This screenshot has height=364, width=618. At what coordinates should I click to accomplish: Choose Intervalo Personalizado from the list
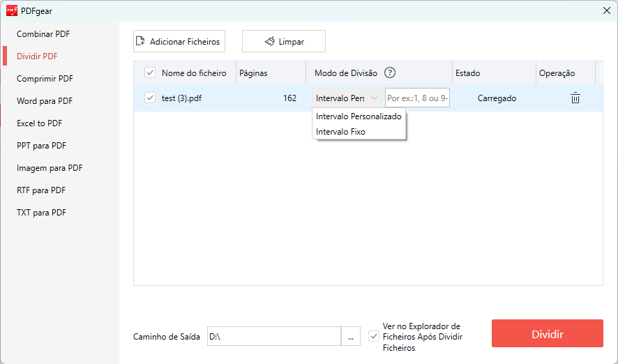tap(359, 116)
